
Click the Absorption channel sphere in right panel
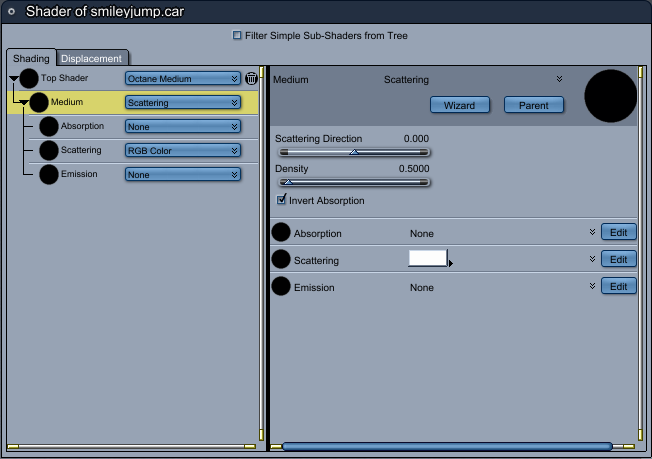tap(281, 232)
